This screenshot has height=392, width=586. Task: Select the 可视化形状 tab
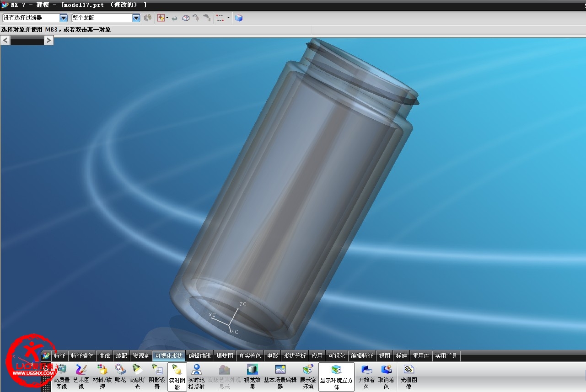point(169,355)
